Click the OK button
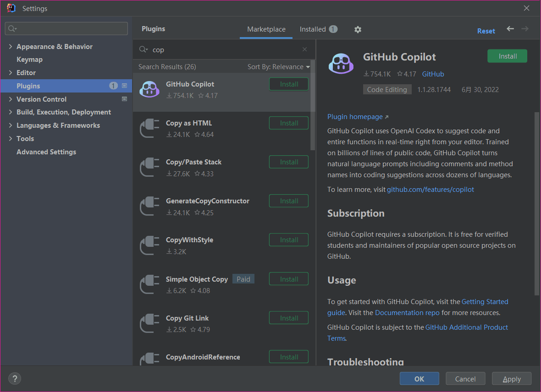The height and width of the screenshot is (392, 541). coord(419,379)
